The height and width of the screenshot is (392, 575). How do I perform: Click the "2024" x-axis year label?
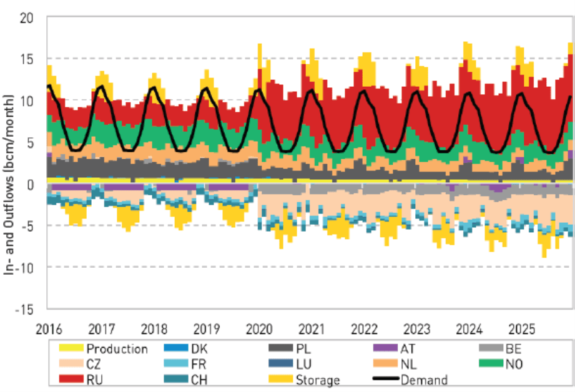coord(469,329)
